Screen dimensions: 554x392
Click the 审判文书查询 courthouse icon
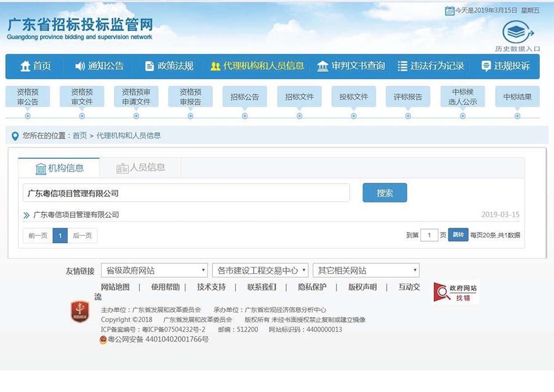coord(323,66)
